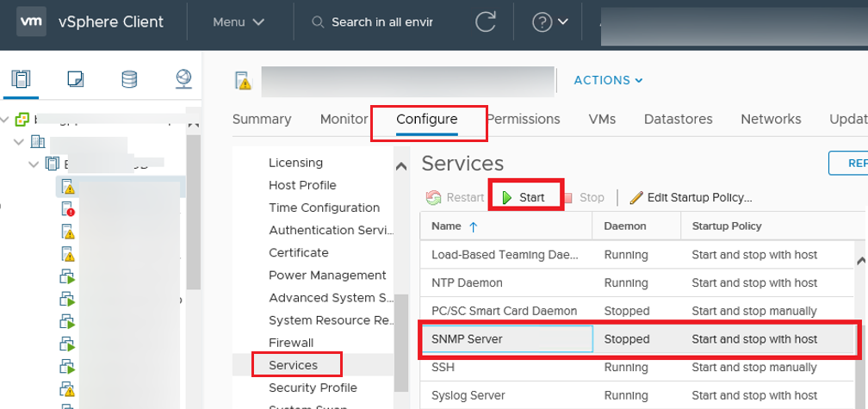Switch to the Monitor tab
868x409 pixels.
344,119
